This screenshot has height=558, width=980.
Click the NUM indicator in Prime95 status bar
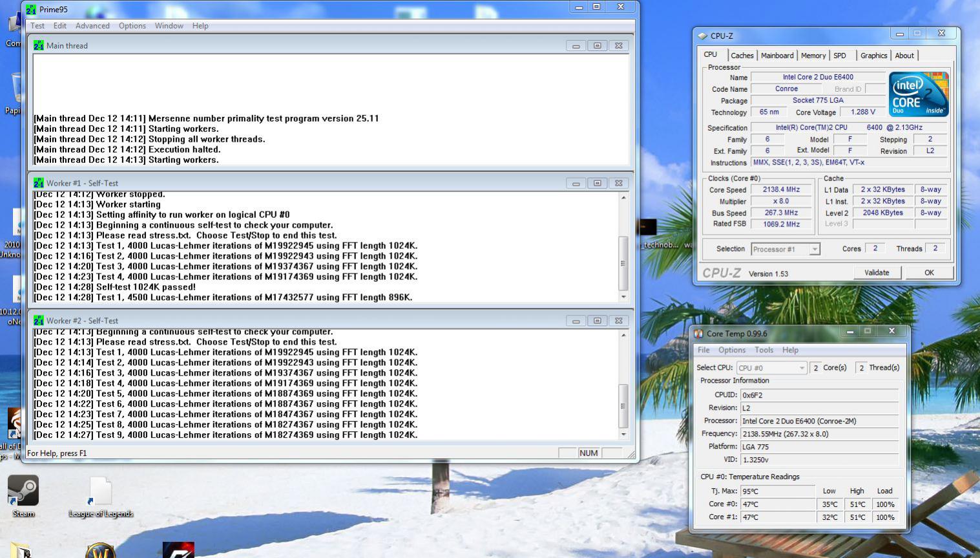[x=589, y=453]
